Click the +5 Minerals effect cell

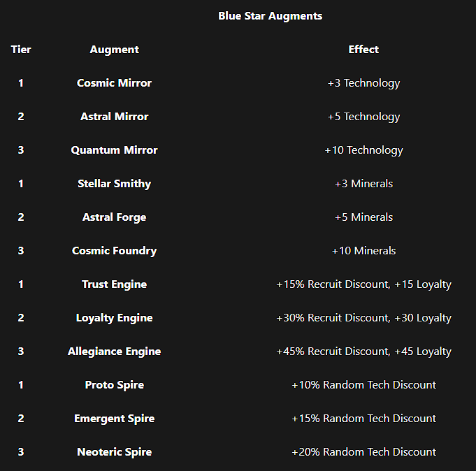[363, 217]
